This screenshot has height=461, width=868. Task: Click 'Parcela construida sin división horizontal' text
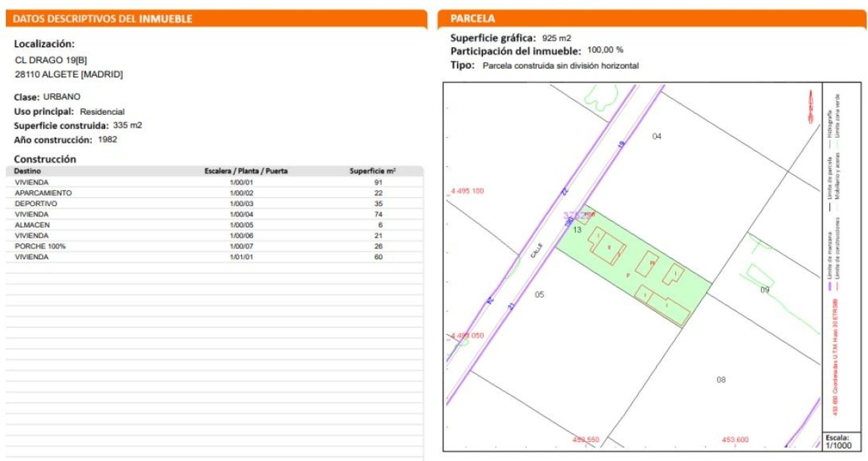[561, 66]
